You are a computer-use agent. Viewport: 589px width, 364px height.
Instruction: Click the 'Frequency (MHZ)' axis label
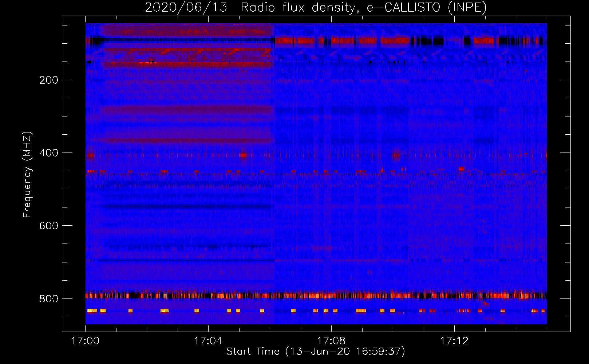point(27,174)
